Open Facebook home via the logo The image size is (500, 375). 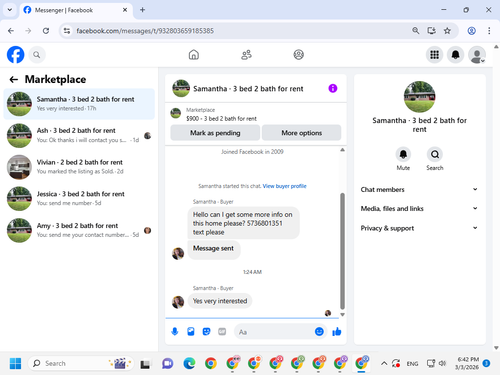coord(16,55)
